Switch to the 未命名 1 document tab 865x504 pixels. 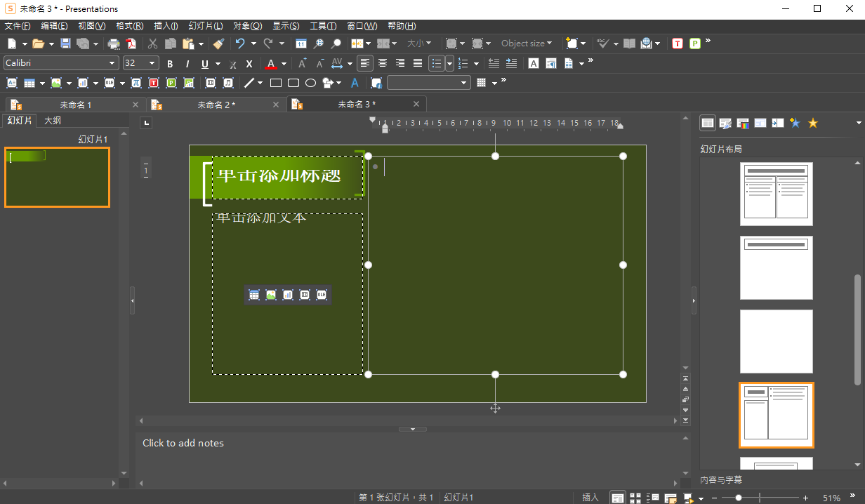76,105
